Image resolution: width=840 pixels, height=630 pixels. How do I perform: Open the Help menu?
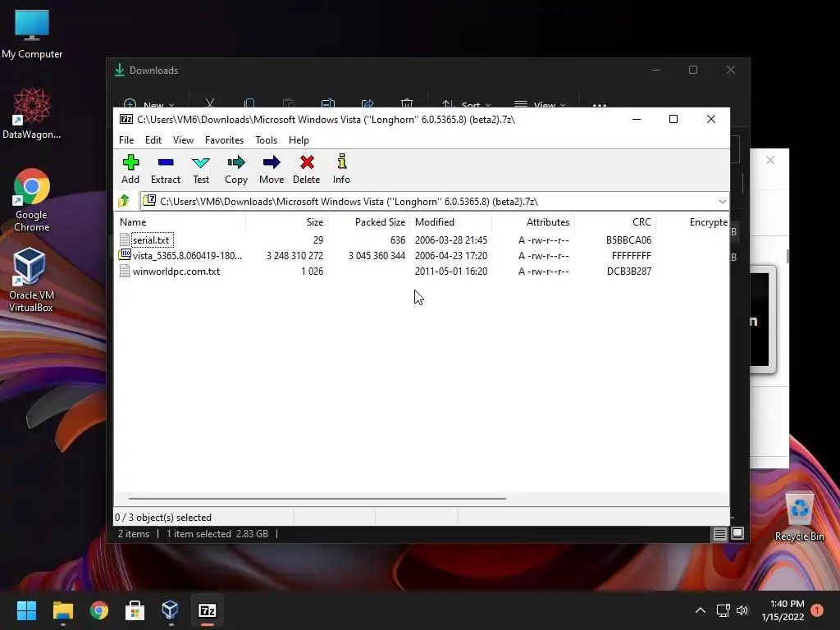299,139
